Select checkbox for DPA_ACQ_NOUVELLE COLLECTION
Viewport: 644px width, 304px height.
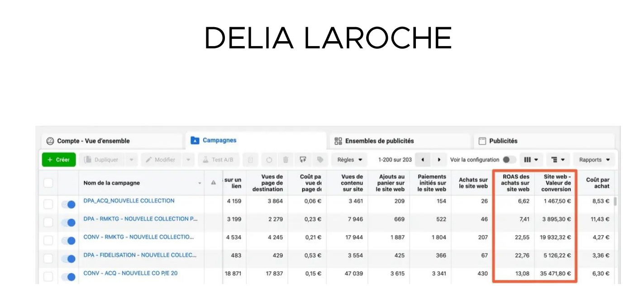click(x=48, y=204)
